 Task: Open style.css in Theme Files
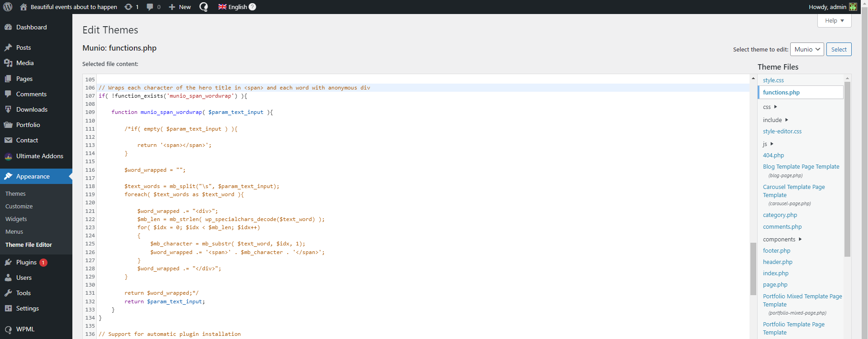[x=773, y=80]
